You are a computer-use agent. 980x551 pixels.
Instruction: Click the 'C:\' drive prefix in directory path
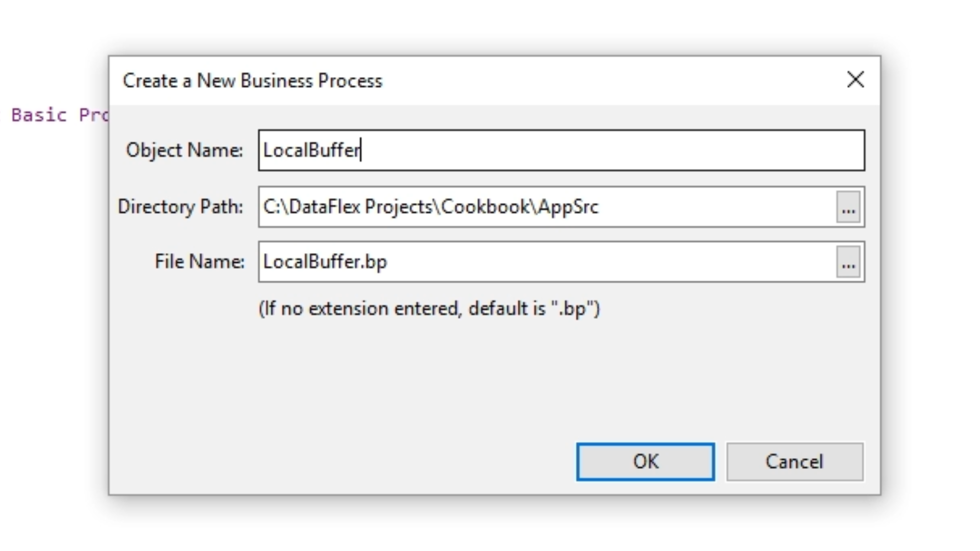274,207
